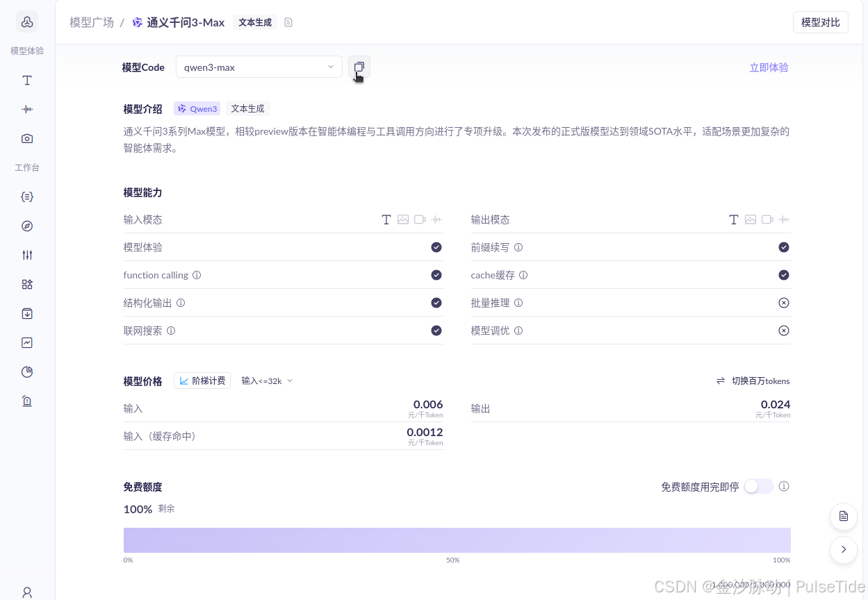This screenshot has height=600, width=868.
Task: Go back to 模型广场 breadcrumb
Action: click(92, 22)
